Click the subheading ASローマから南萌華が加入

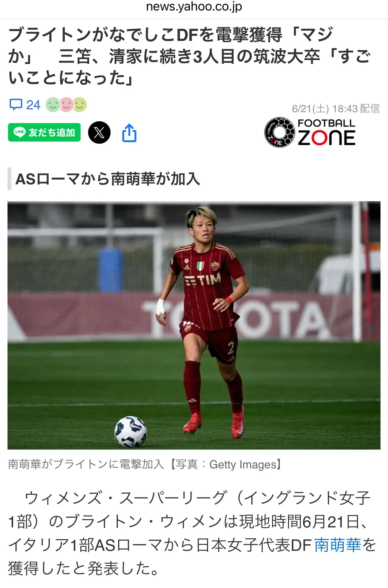tap(108, 179)
